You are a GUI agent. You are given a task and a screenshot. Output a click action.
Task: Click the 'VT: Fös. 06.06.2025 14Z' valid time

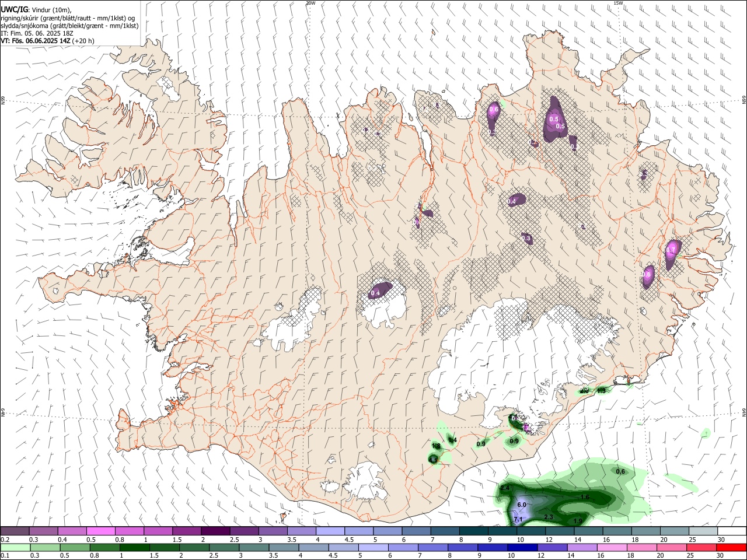36,41
